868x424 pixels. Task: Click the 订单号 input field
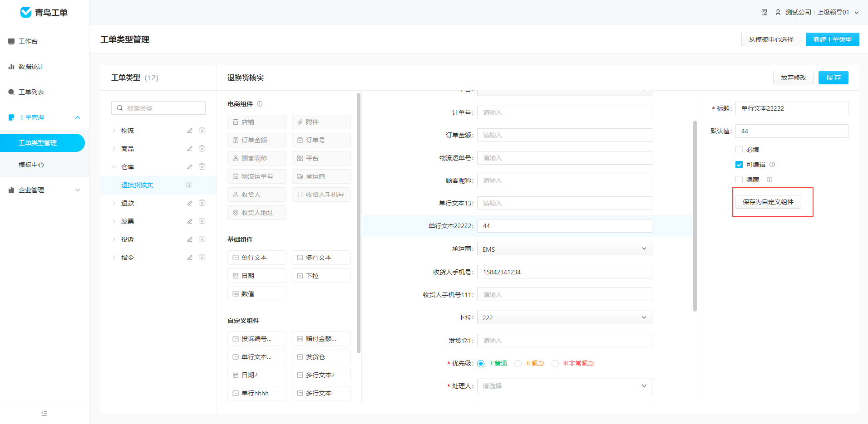[x=565, y=112]
